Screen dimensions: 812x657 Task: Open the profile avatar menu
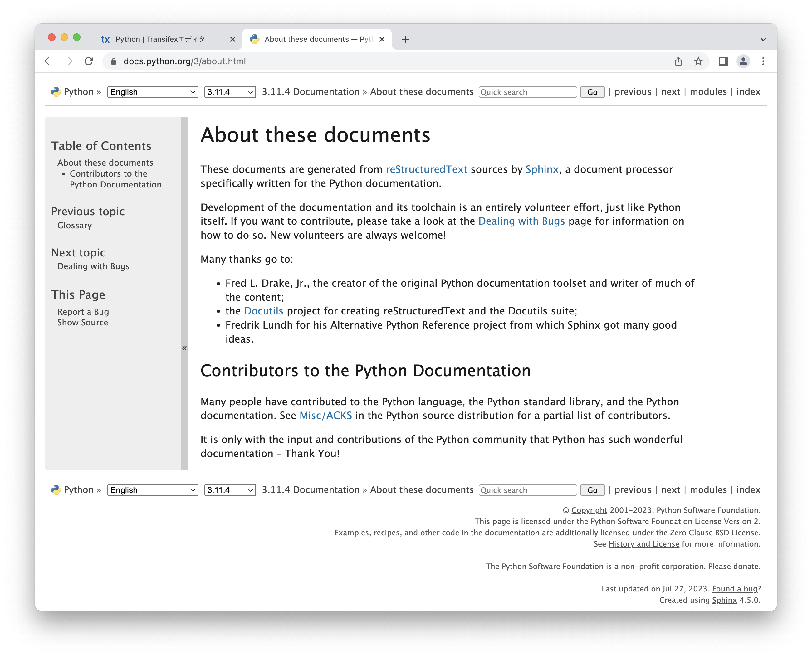[743, 61]
